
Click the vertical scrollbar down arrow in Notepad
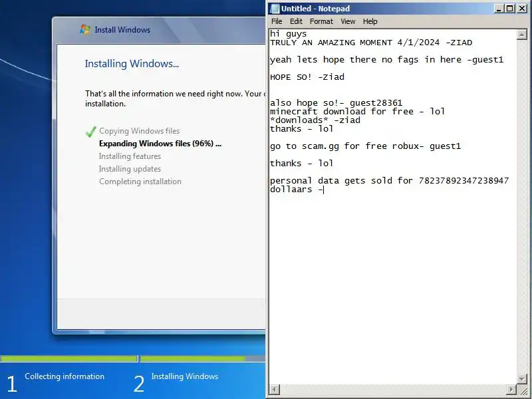(521, 378)
